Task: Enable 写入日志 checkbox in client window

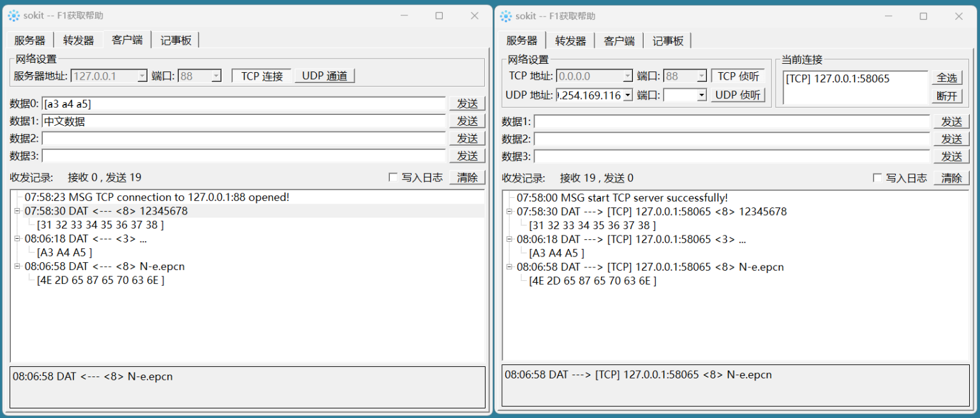Action: (393, 177)
